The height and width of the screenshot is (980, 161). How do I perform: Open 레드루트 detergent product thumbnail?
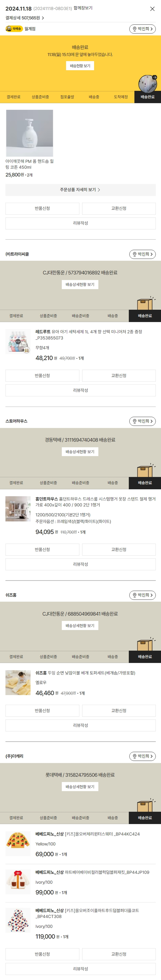[18, 341]
